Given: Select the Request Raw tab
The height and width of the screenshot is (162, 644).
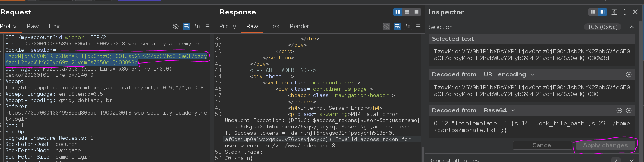Looking at the screenshot, I should (x=33, y=26).
